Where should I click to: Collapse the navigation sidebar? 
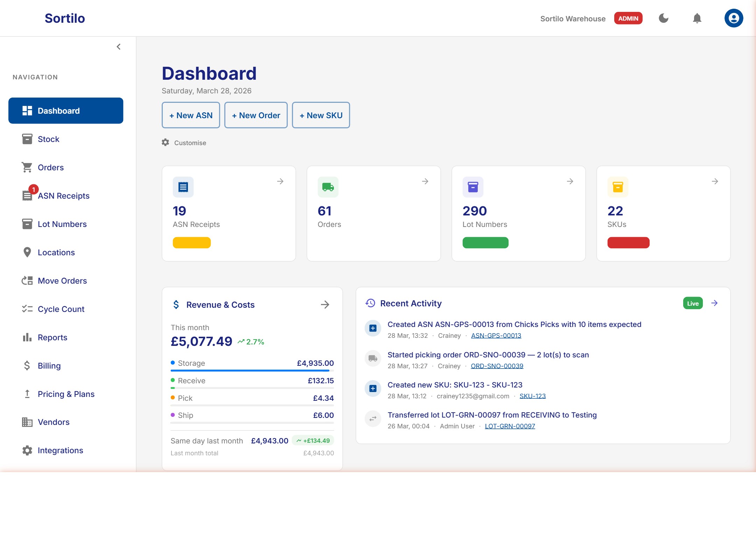119,47
